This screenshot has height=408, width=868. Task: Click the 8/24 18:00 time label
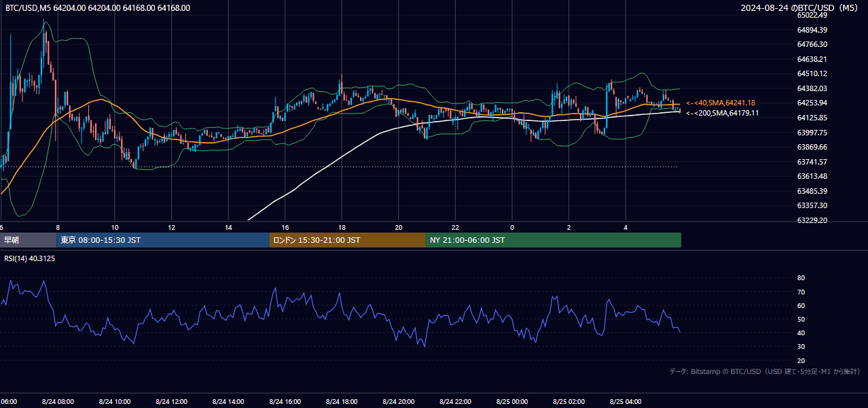pyautogui.click(x=342, y=401)
